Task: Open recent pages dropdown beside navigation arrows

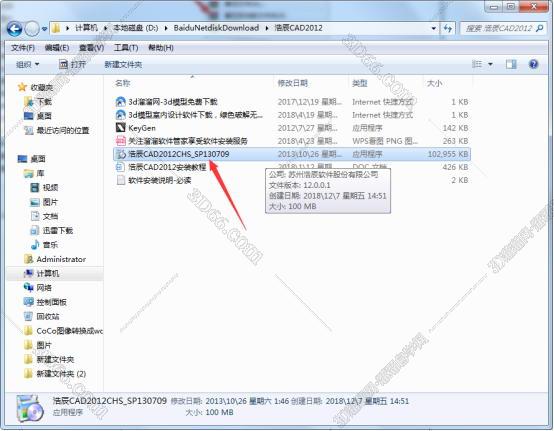Action: [x=45, y=29]
